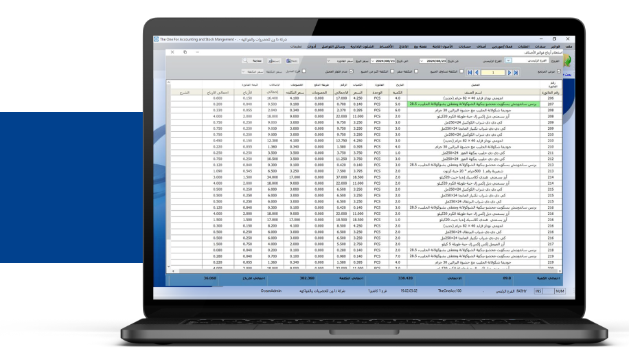
Task: Close the inner report window
Action: [172, 52]
